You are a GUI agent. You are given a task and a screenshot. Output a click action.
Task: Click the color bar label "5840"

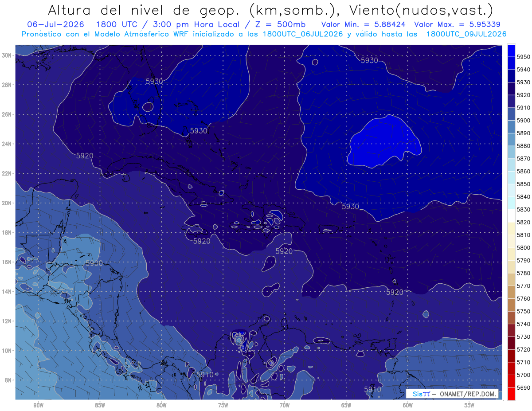524,197
